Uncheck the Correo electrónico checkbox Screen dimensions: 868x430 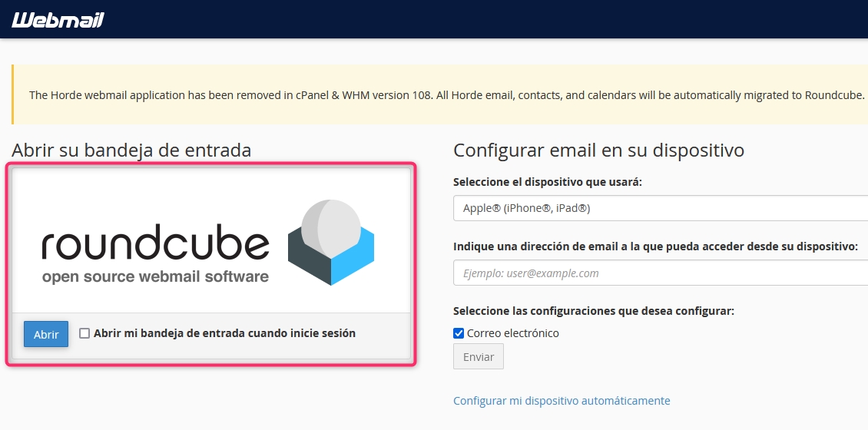[459, 333]
